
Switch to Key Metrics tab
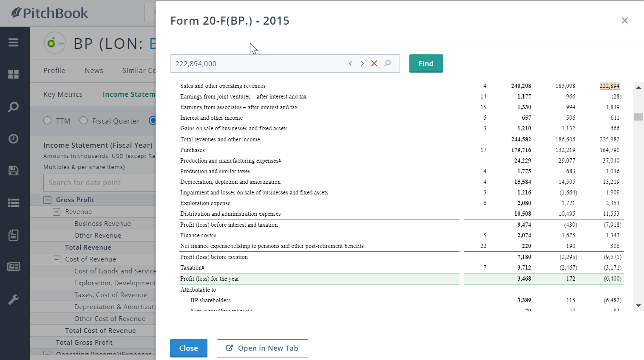tap(63, 94)
